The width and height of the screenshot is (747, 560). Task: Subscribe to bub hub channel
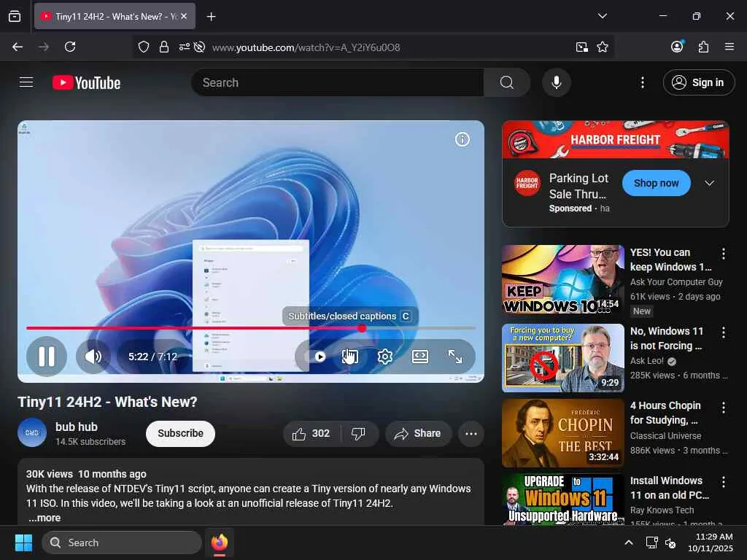click(181, 433)
